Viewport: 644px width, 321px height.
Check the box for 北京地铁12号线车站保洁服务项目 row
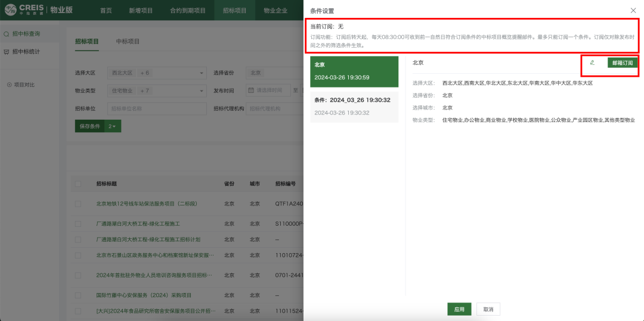(78, 204)
